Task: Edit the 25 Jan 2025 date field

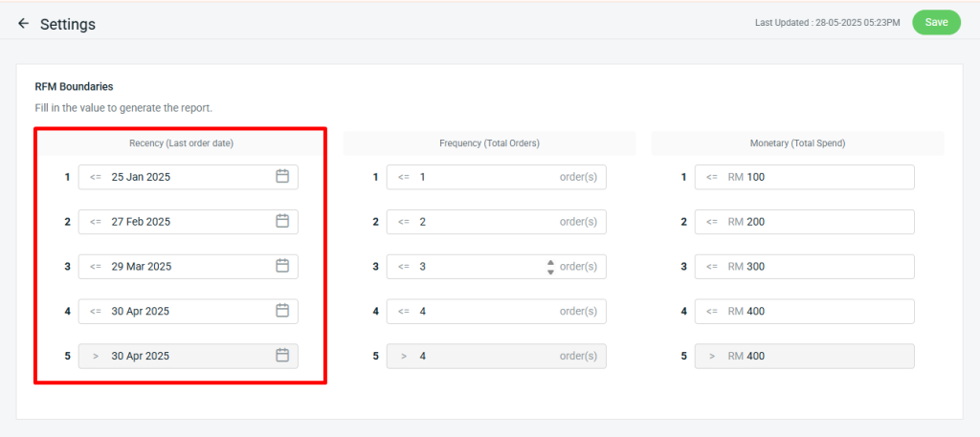Action: click(182, 177)
